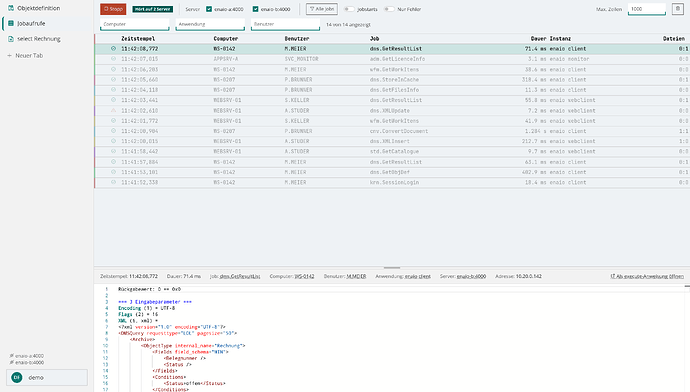Click the enaio-a:4000 sidebar connection entry
Screen dimensions: 690x392
26,356
